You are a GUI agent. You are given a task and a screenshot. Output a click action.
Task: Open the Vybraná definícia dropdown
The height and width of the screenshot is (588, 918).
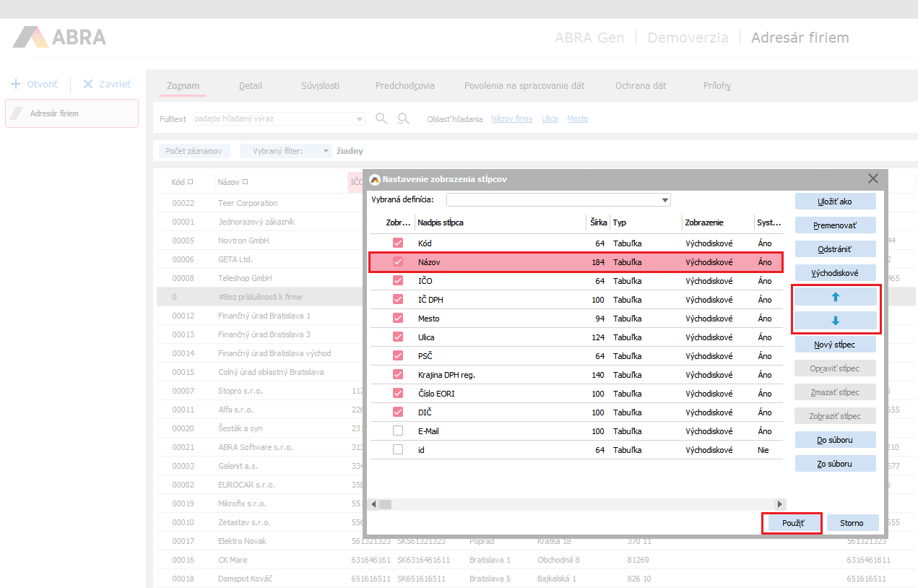[664, 200]
